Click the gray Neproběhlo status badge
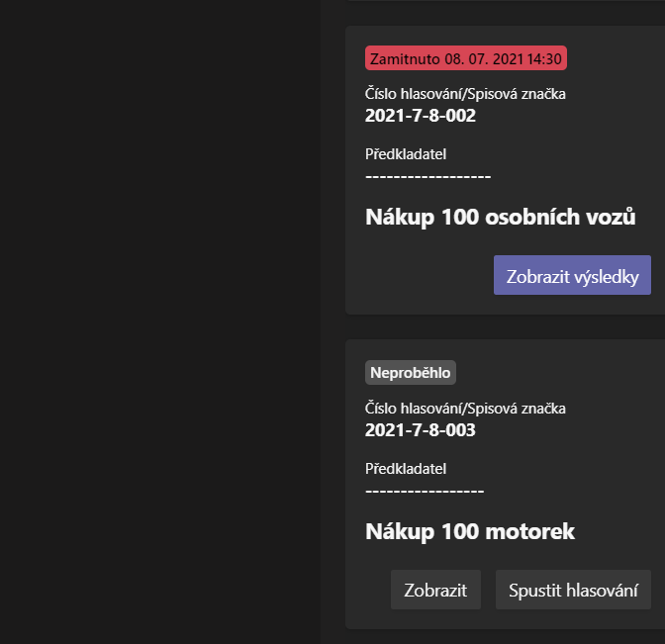Screen dimensions: 665x644 click(410, 373)
